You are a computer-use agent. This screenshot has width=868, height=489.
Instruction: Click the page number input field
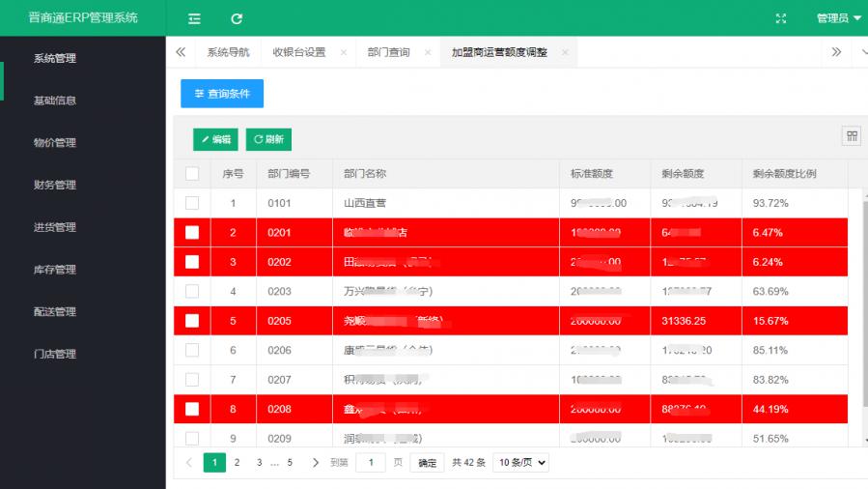371,463
